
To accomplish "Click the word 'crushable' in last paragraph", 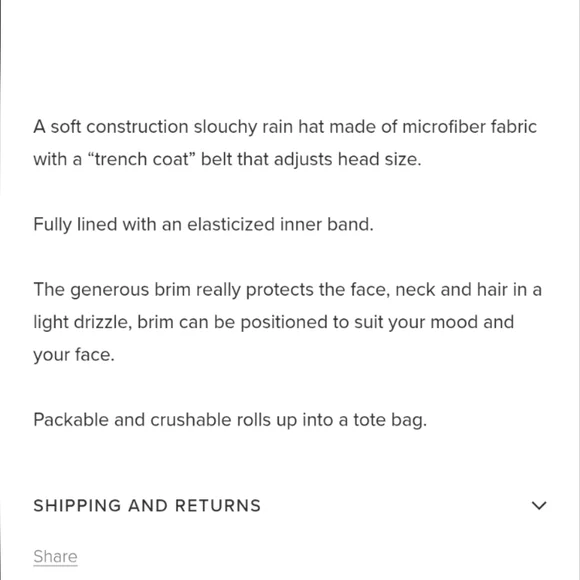I will coord(190,420).
